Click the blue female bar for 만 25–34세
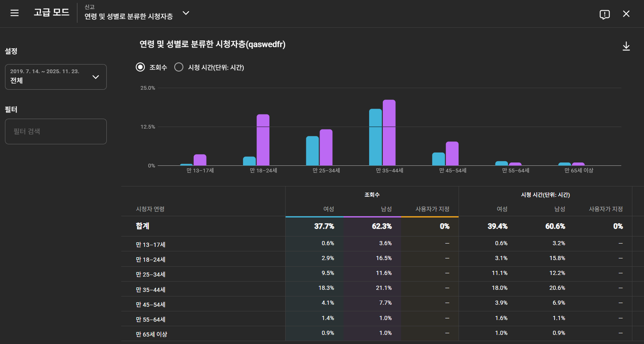The height and width of the screenshot is (344, 644). point(312,151)
